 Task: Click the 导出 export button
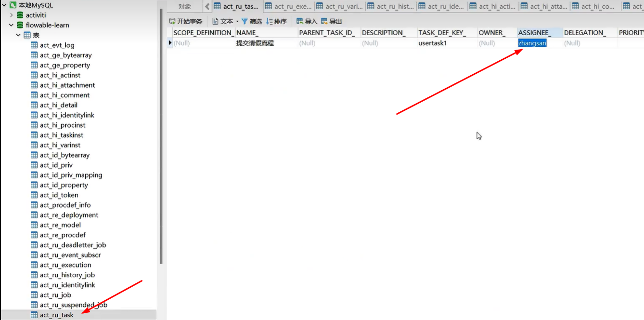332,21
